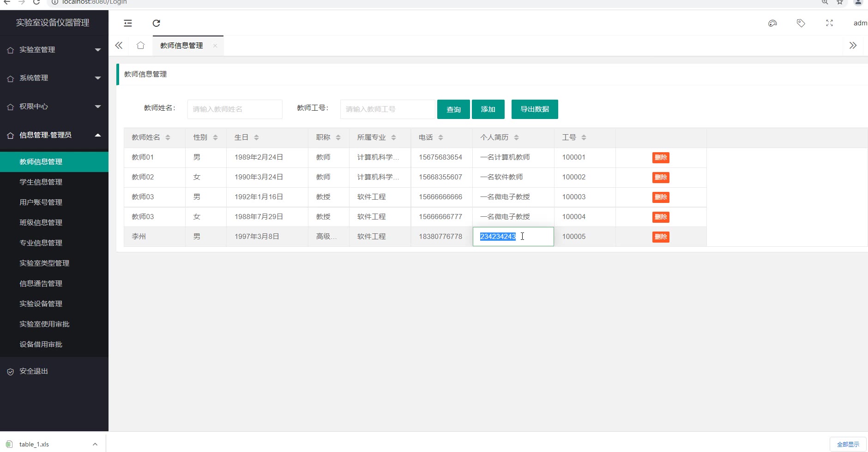Click the tag icon in the top bar

click(801, 23)
